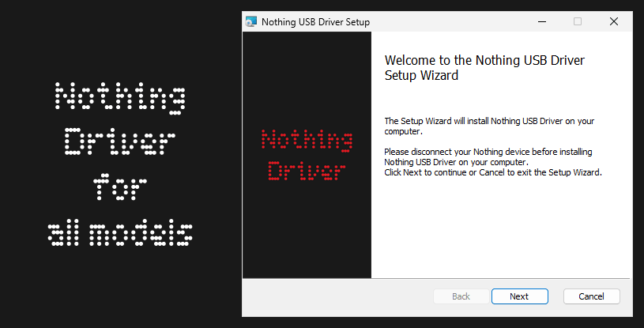644x328 pixels.
Task: Click "The Setup Wizard will install" sentence
Action: [489, 126]
